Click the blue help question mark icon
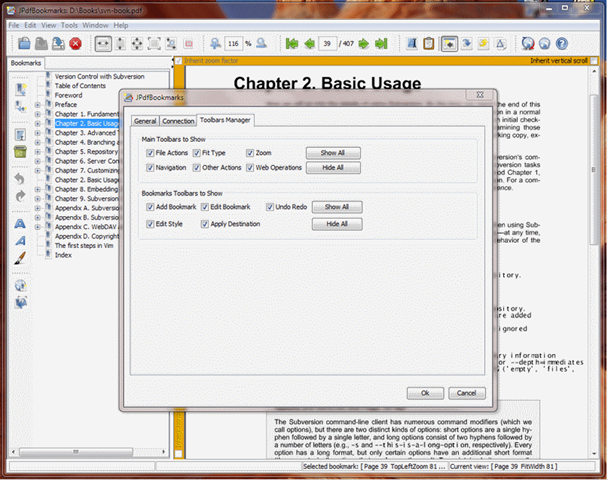The height and width of the screenshot is (480, 608). [x=562, y=44]
